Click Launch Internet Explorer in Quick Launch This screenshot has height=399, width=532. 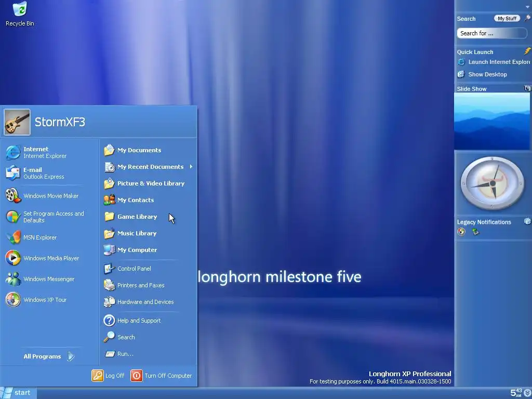click(x=494, y=62)
